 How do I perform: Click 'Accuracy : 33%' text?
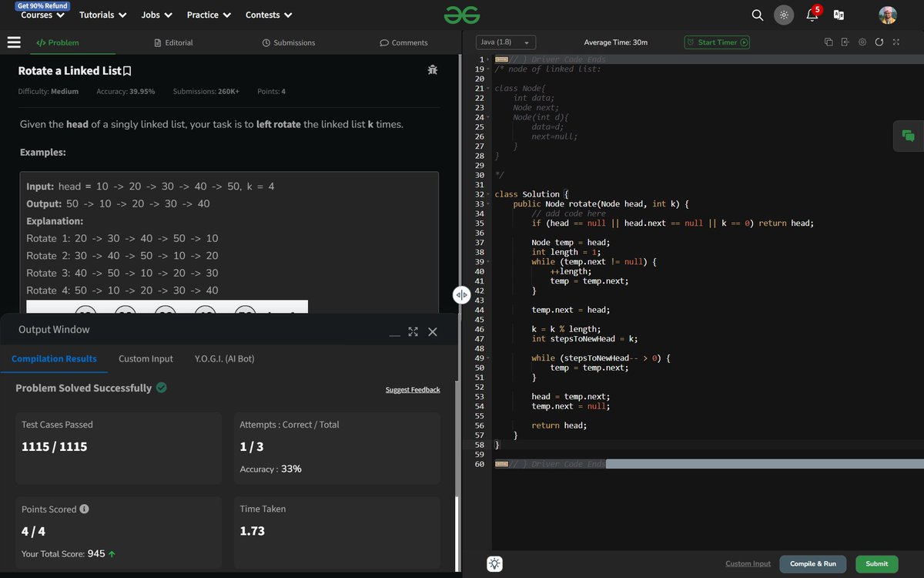pyautogui.click(x=270, y=469)
